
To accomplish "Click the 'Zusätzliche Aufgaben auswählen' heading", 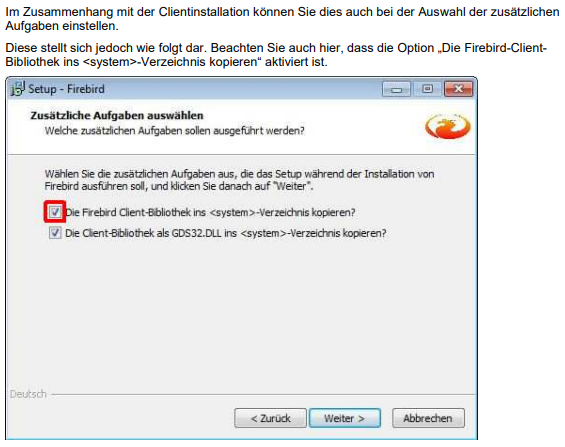I will 117,116.
